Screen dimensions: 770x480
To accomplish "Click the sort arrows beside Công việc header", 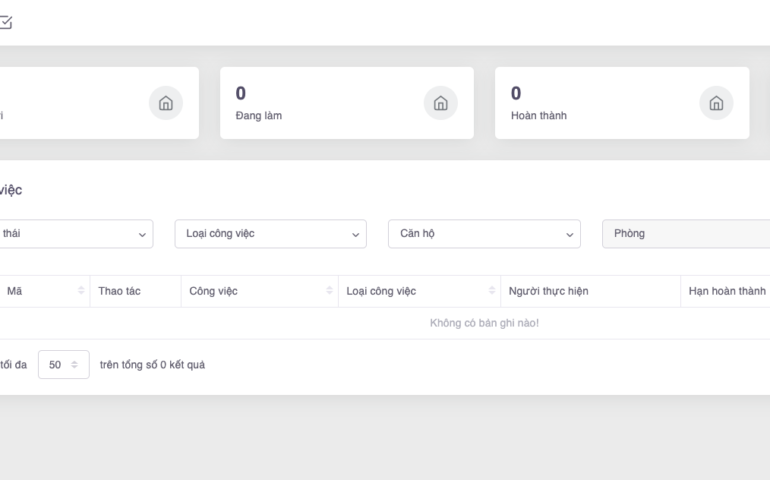I will [329, 291].
